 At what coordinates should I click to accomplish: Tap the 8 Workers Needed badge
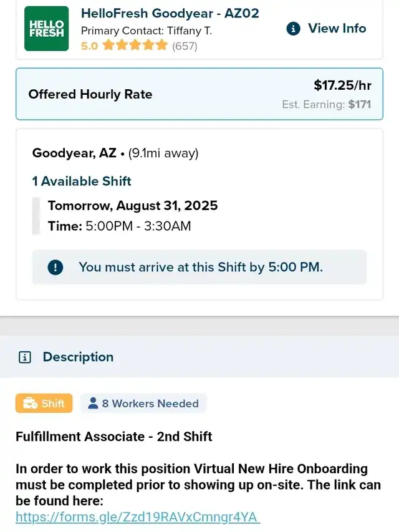tap(144, 404)
